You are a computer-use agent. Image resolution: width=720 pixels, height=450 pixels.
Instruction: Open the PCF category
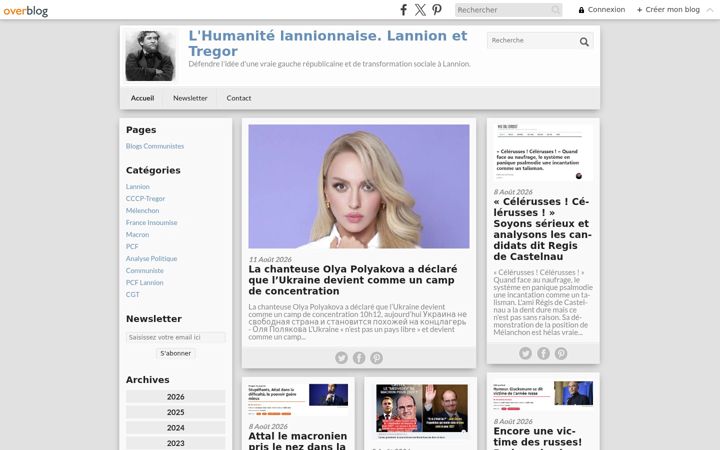click(132, 246)
